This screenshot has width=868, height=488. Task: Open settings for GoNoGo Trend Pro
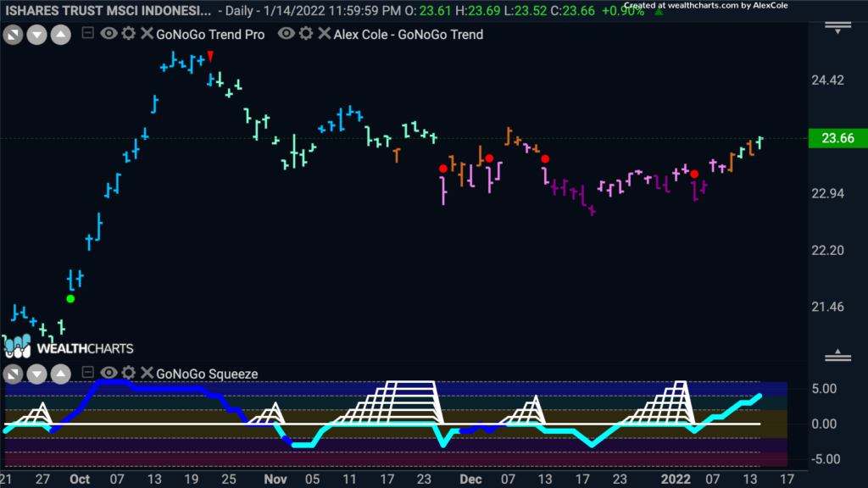click(129, 34)
